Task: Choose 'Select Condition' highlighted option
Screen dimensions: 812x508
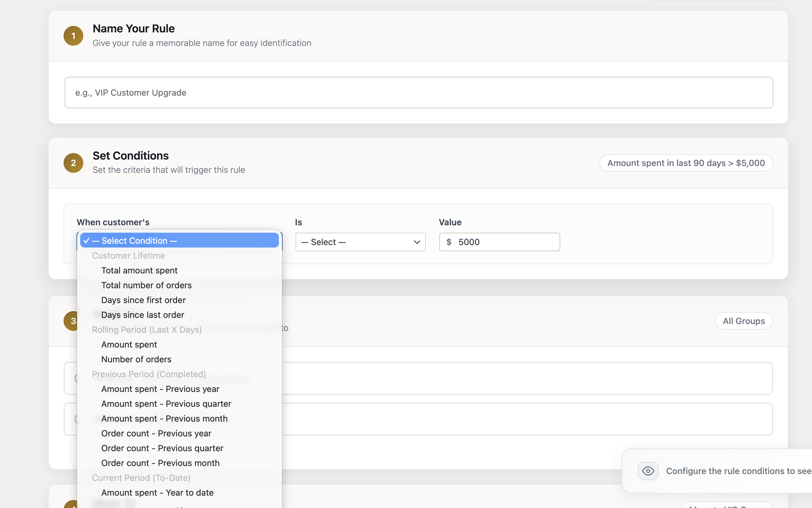Action: tap(179, 240)
